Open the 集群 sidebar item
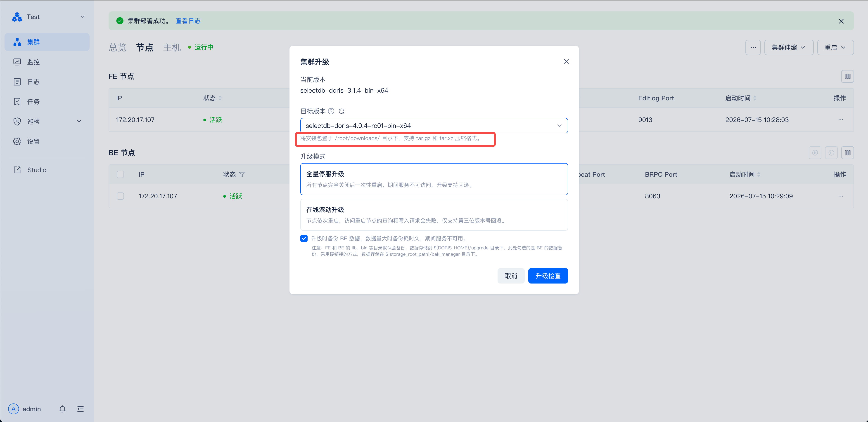 [x=47, y=42]
